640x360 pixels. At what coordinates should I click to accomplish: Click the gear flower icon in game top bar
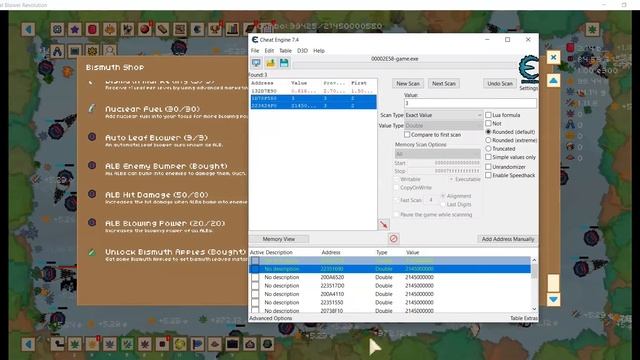[57, 29]
